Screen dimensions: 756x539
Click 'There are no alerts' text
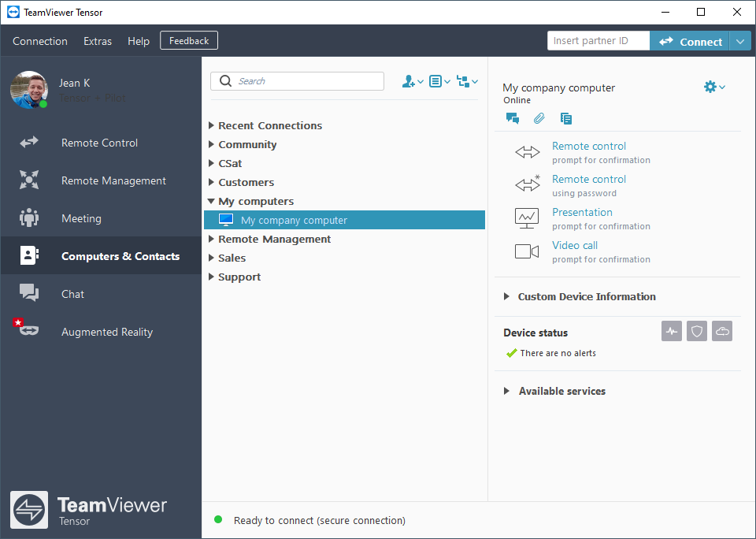pyautogui.click(x=558, y=353)
